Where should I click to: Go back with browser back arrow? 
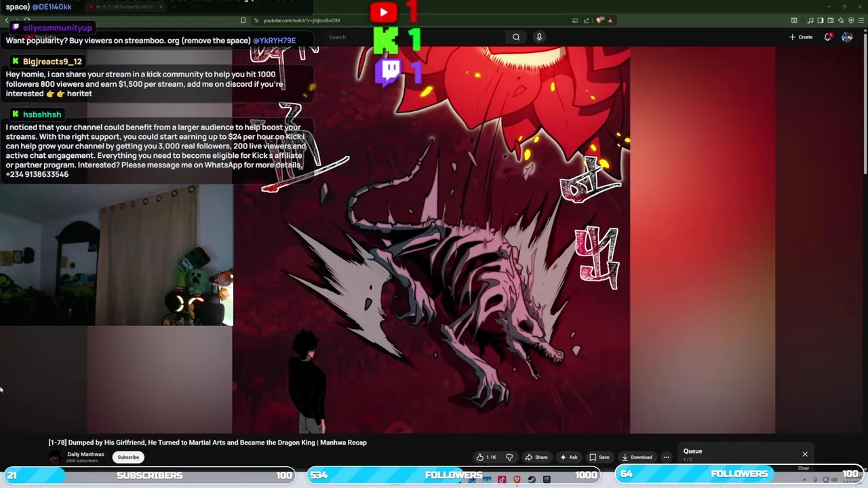coord(7,20)
